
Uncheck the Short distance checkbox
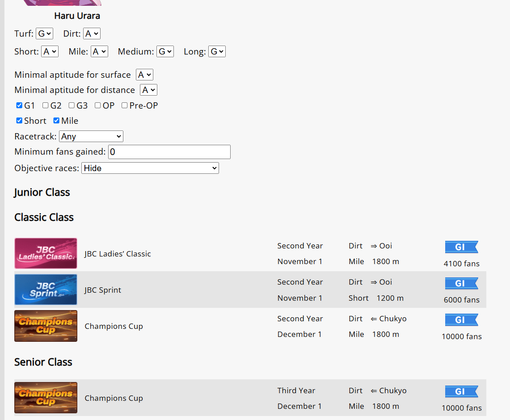coord(19,121)
